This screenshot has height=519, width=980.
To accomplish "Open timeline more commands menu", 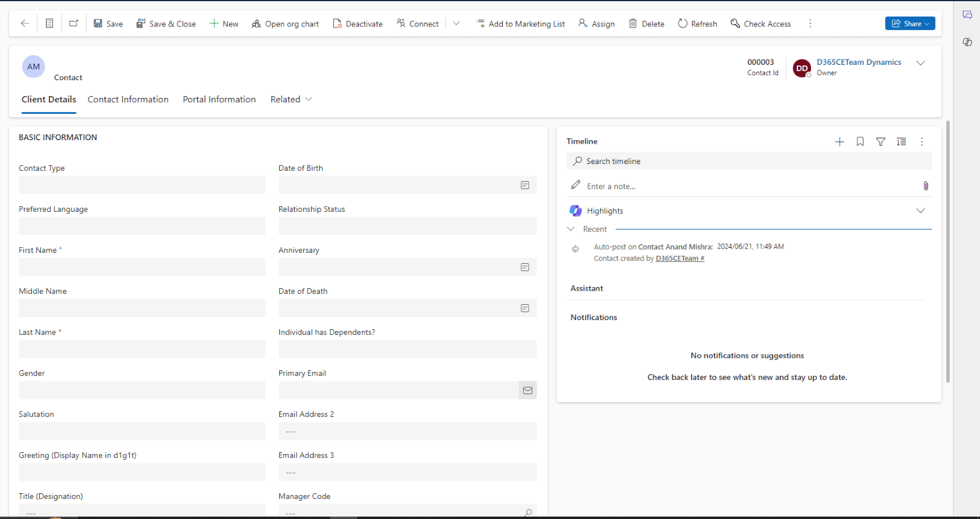I will coord(922,141).
